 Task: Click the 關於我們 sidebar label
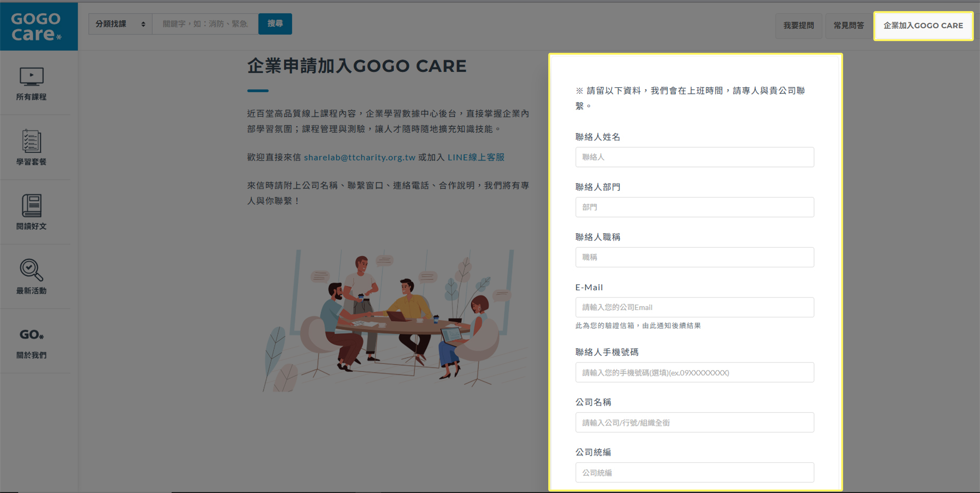[x=32, y=355]
